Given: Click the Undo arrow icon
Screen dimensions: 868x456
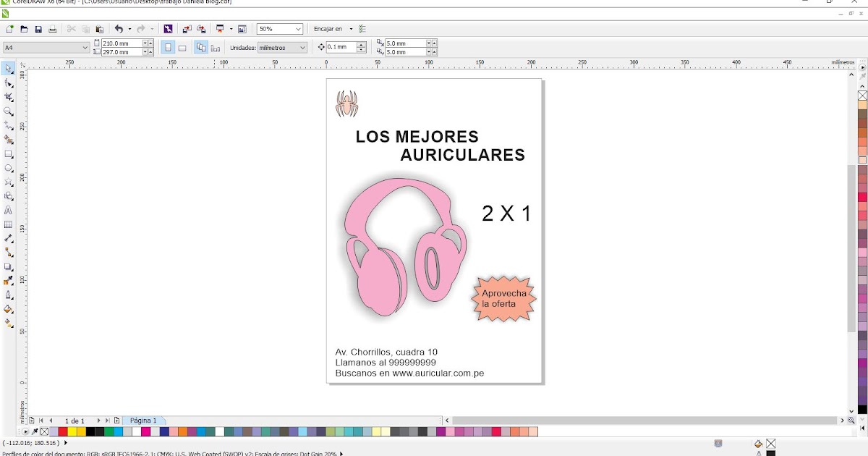Looking at the screenshot, I should point(119,29).
